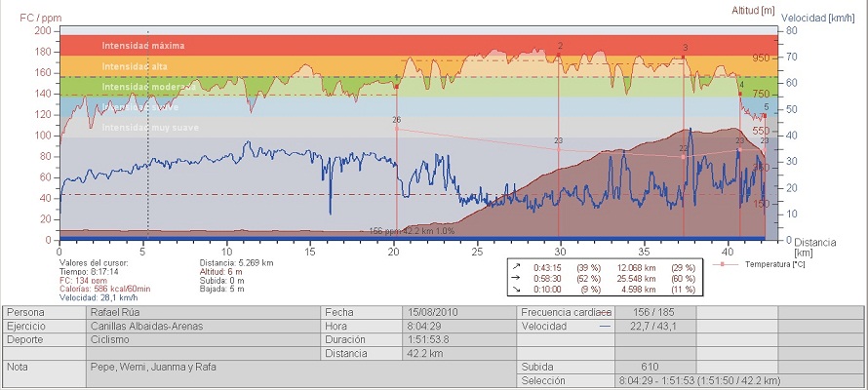Click the 'Ciclismo' sport cell
The width and height of the screenshot is (868, 390).
[203, 339]
